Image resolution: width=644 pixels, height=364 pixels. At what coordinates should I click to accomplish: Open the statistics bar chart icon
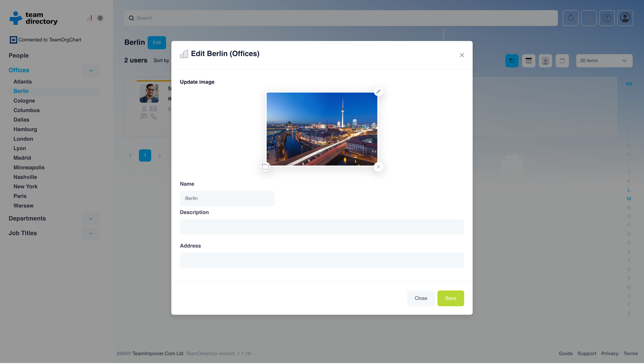click(90, 18)
